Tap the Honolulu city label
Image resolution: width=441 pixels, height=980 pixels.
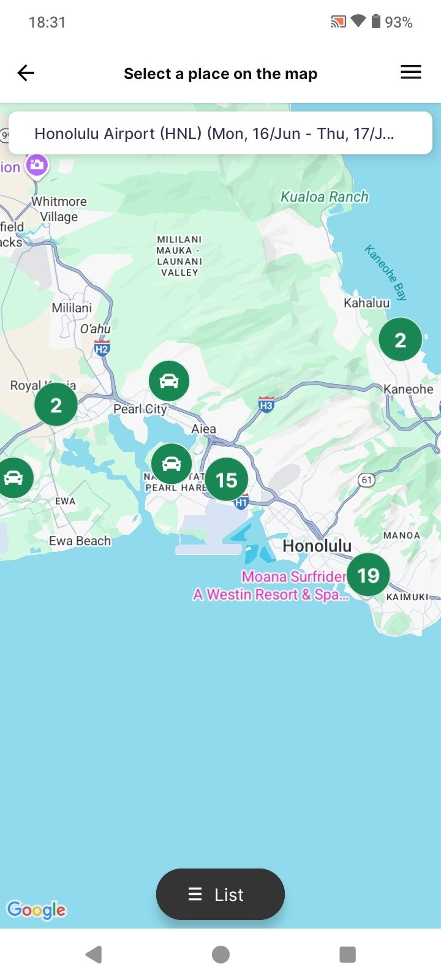click(317, 546)
